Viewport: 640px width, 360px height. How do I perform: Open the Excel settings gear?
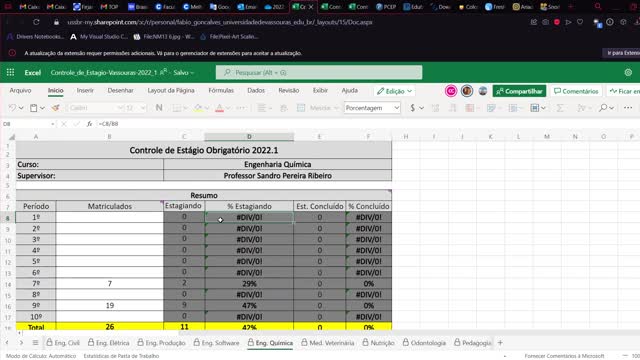point(628,73)
